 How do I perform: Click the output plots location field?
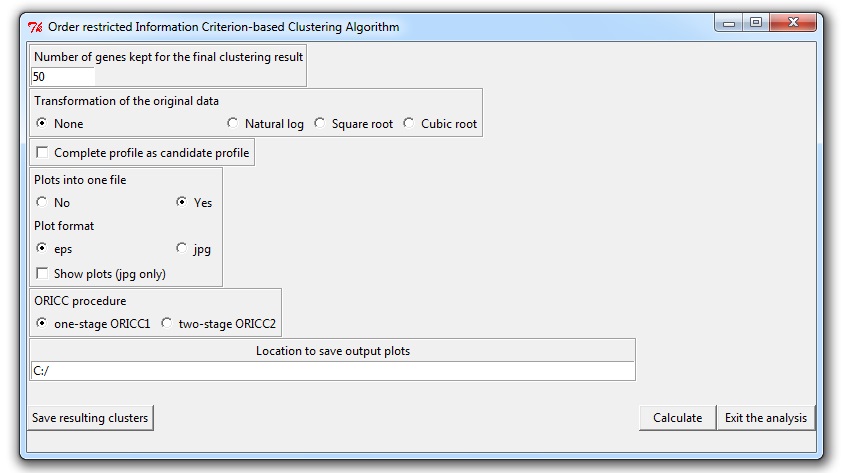(x=332, y=371)
